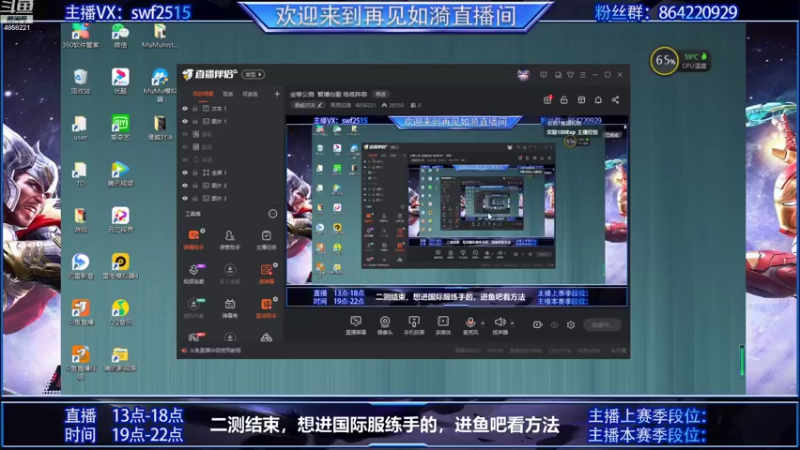Add the 直播屏幕 screen capture source
The image size is (800, 450).
pyautogui.click(x=356, y=325)
